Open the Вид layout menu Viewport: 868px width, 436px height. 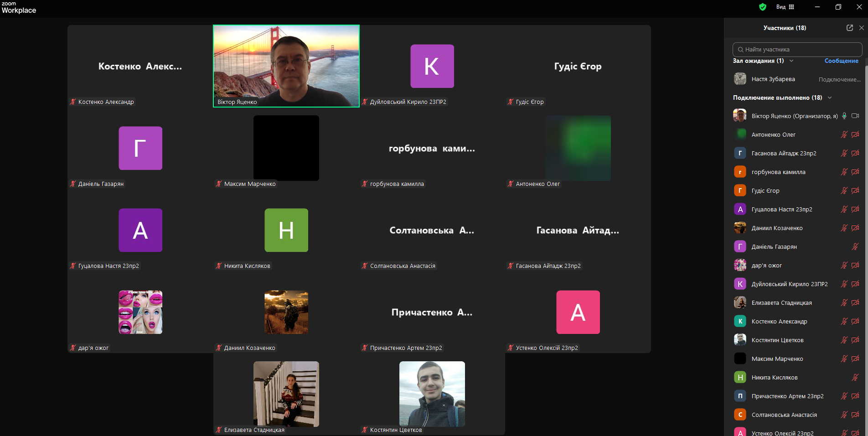coord(785,7)
